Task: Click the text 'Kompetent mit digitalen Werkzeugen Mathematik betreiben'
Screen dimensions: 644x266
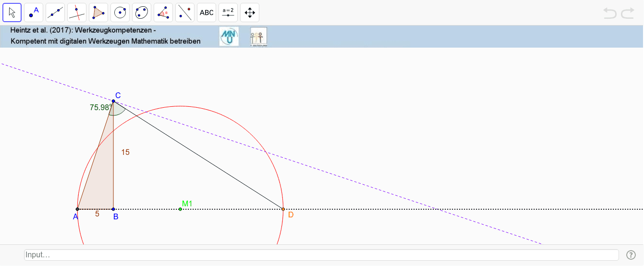Action: click(x=106, y=41)
